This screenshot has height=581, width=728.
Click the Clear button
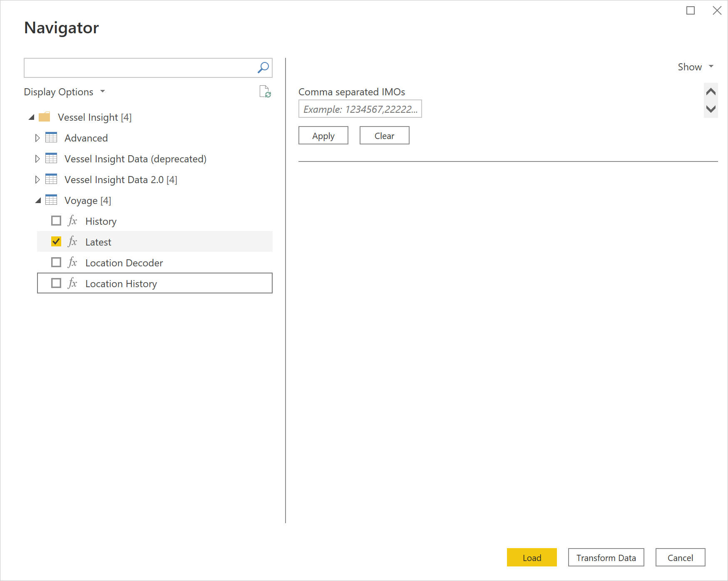(384, 135)
